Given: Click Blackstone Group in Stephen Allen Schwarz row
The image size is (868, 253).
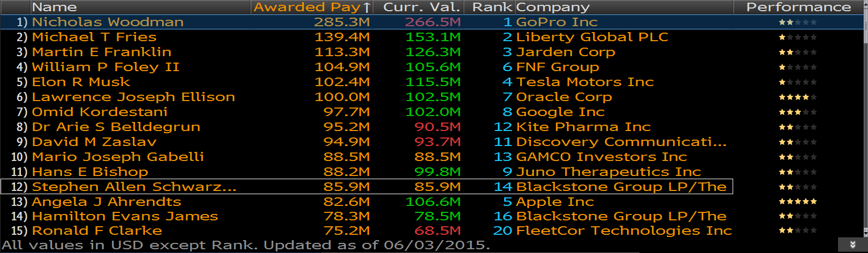Looking at the screenshot, I should (x=621, y=187).
